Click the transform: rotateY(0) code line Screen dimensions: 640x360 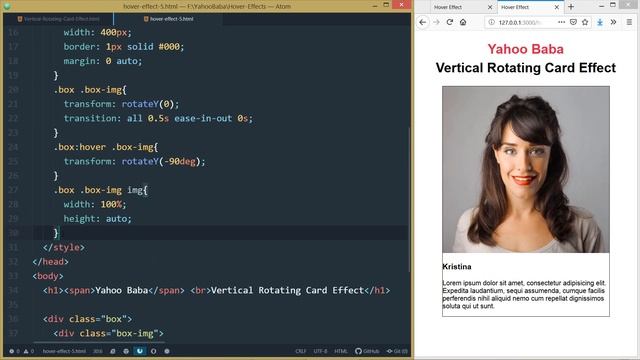[121, 104]
